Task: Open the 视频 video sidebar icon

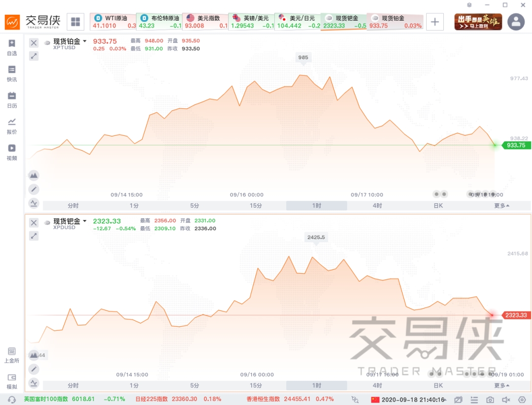Action: [12, 152]
